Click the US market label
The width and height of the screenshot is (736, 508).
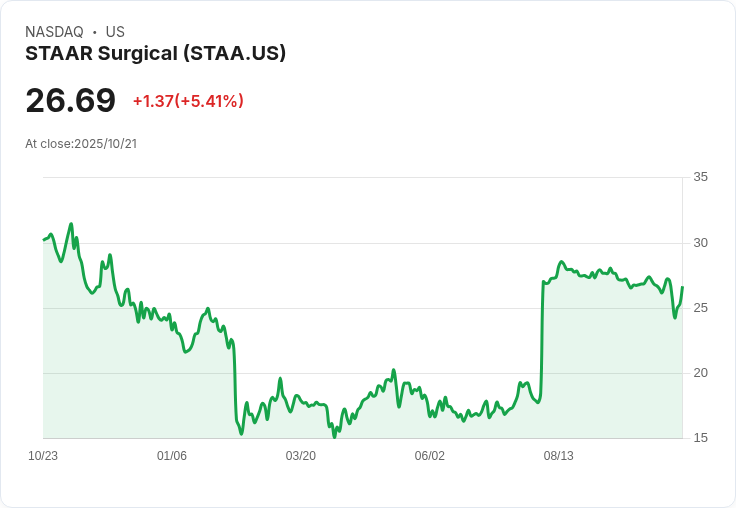pyautogui.click(x=115, y=32)
